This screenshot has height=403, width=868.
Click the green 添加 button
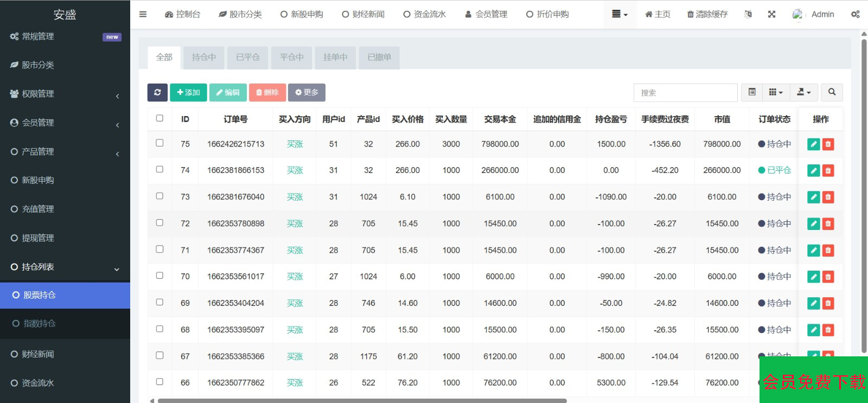coord(188,93)
